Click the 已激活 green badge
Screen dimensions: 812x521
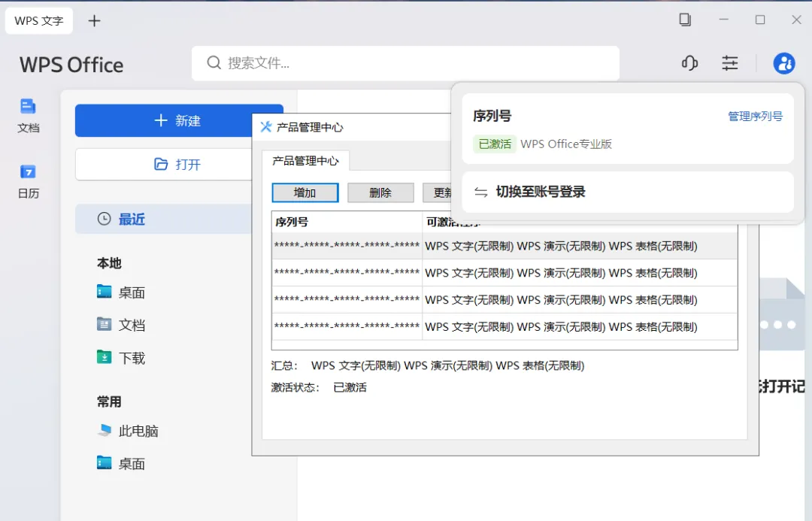pos(495,144)
